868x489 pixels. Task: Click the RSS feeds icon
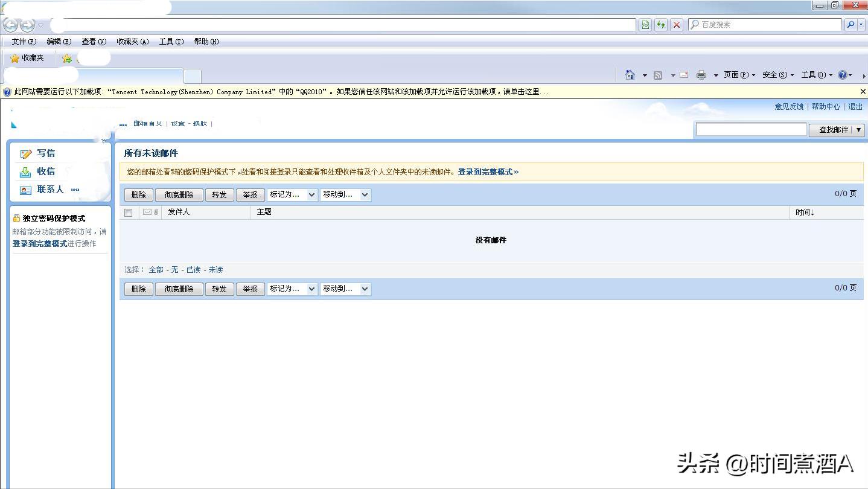click(x=659, y=75)
